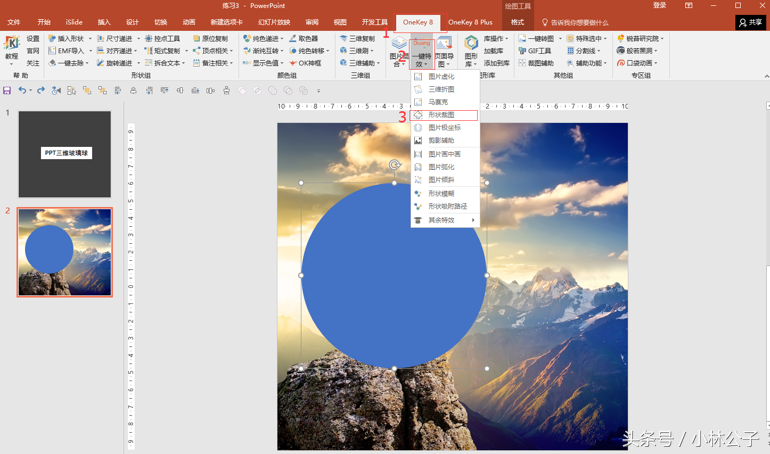Open the 文件 File tab

coord(14,22)
